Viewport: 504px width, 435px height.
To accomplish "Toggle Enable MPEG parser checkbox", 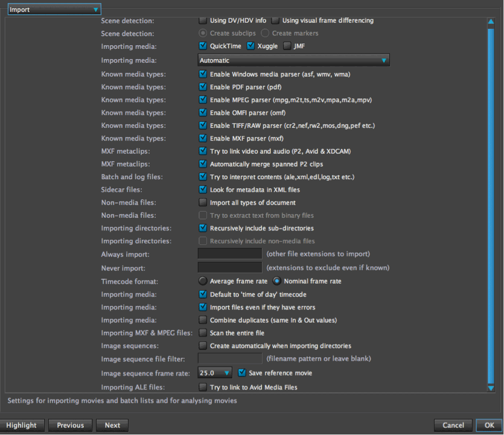I will click(x=202, y=100).
